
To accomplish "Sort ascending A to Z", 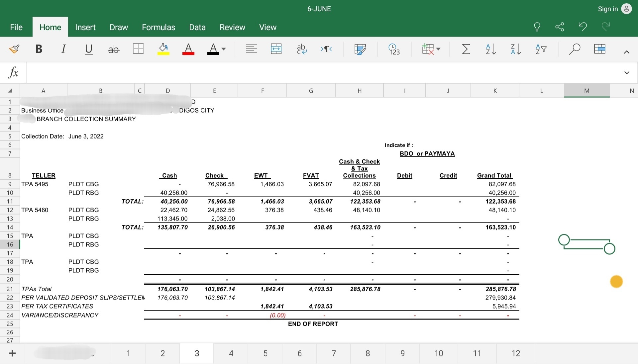I will coord(490,49).
